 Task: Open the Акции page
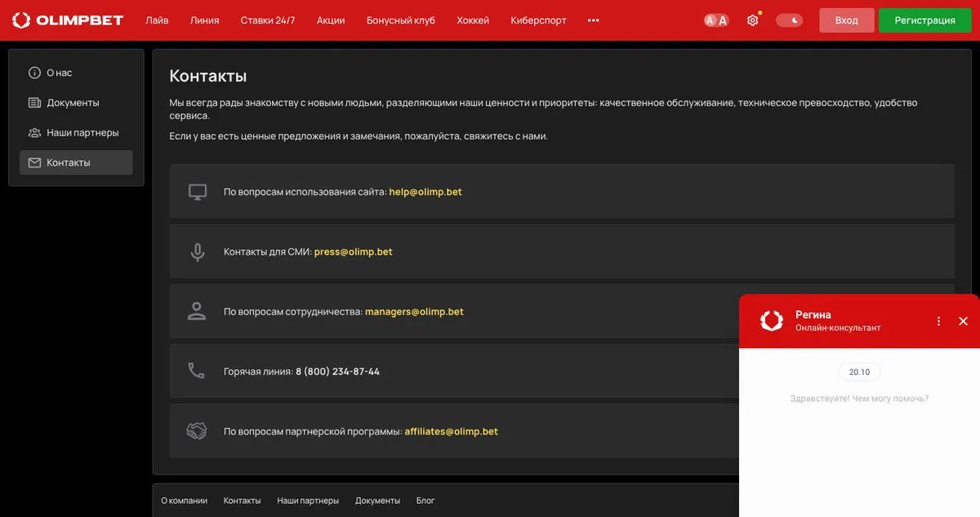click(331, 20)
